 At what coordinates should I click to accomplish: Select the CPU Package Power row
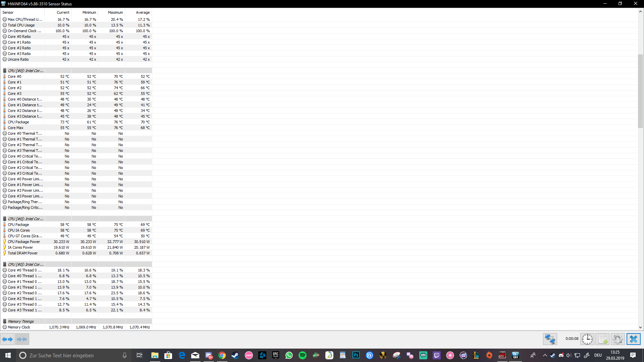pyautogui.click(x=24, y=242)
